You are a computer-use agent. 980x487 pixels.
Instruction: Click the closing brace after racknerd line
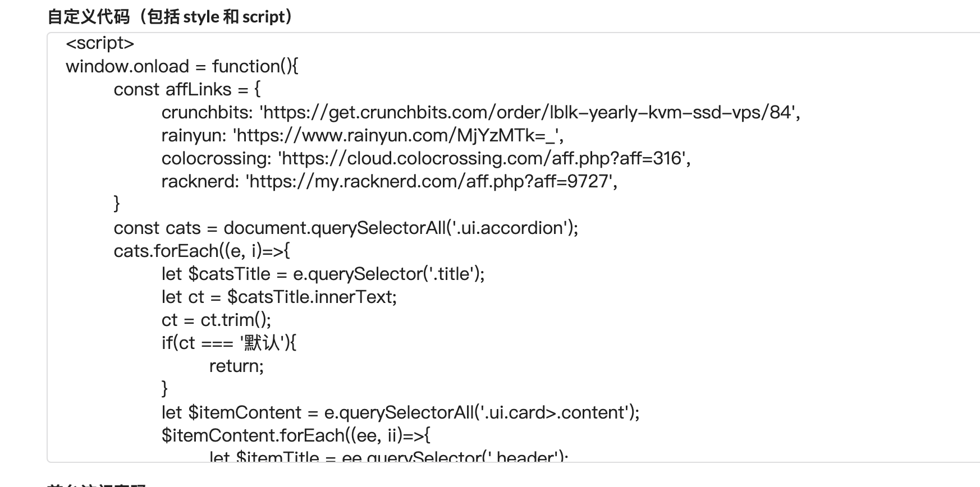pos(117,204)
